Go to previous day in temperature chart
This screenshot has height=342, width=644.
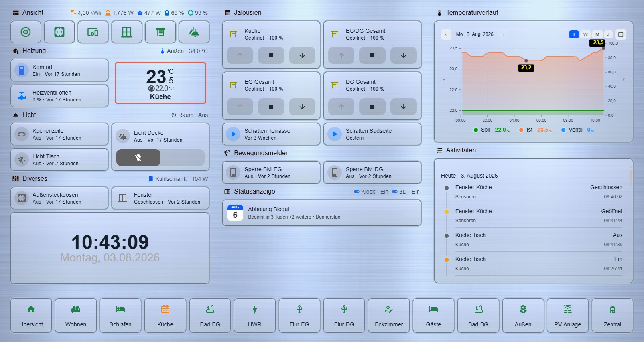(x=446, y=34)
